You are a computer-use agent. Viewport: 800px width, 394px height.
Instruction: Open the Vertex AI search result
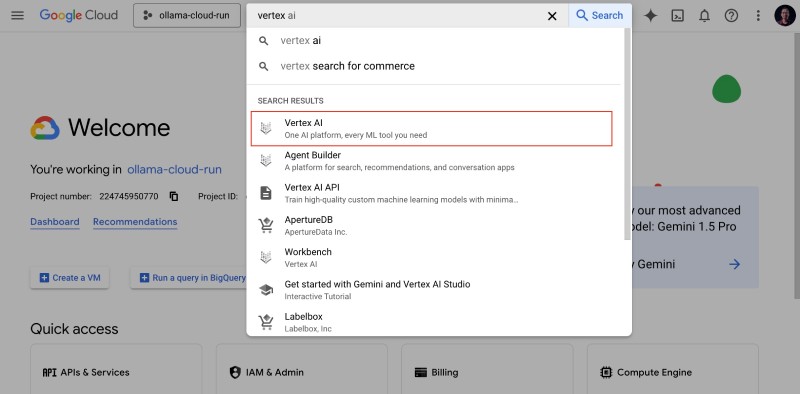432,129
